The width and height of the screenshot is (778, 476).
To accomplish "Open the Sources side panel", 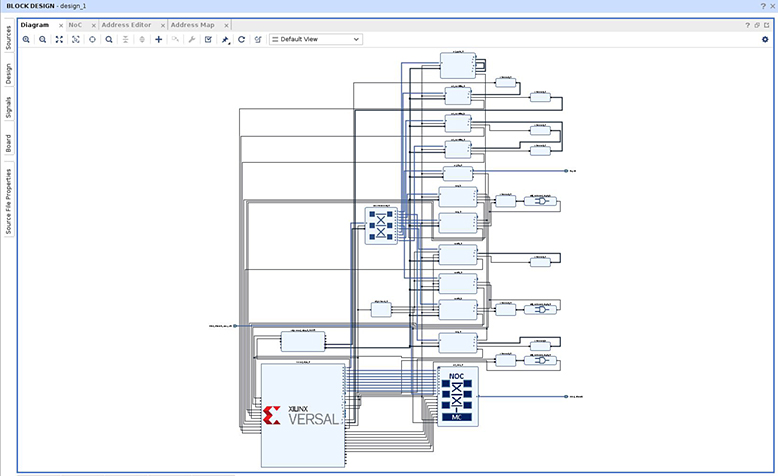I will tap(8, 38).
